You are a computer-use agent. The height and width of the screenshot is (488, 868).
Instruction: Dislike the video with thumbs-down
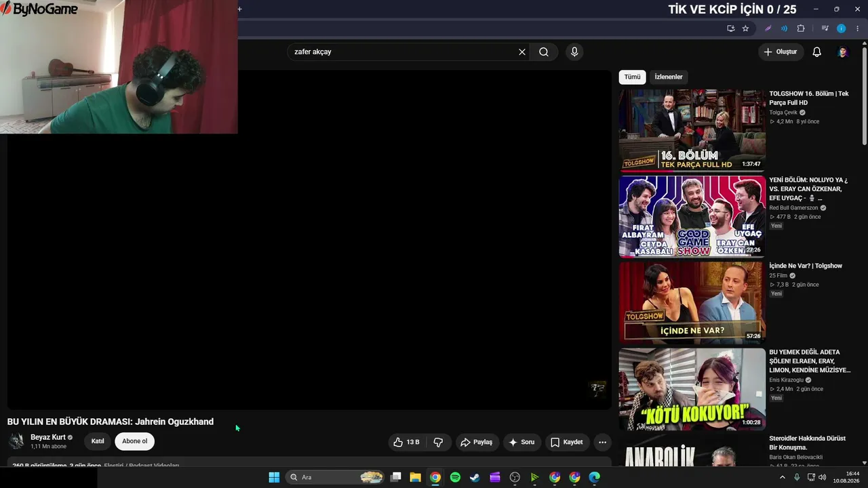pyautogui.click(x=438, y=442)
